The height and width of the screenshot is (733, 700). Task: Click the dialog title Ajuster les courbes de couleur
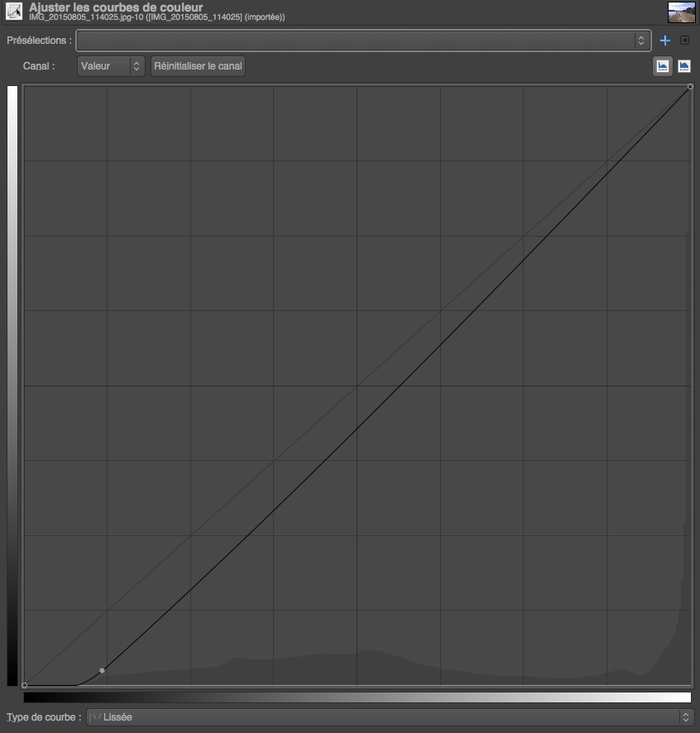pyautogui.click(x=116, y=7)
